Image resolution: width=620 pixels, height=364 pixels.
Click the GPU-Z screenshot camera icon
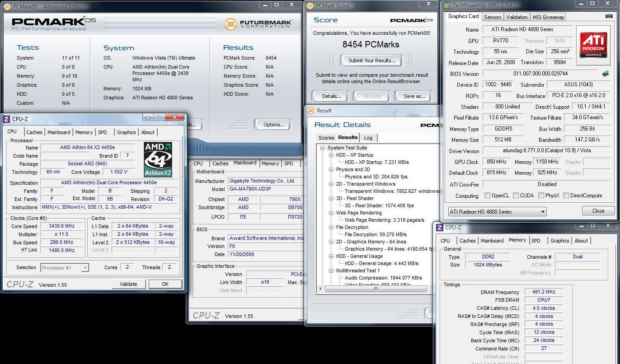tap(609, 16)
